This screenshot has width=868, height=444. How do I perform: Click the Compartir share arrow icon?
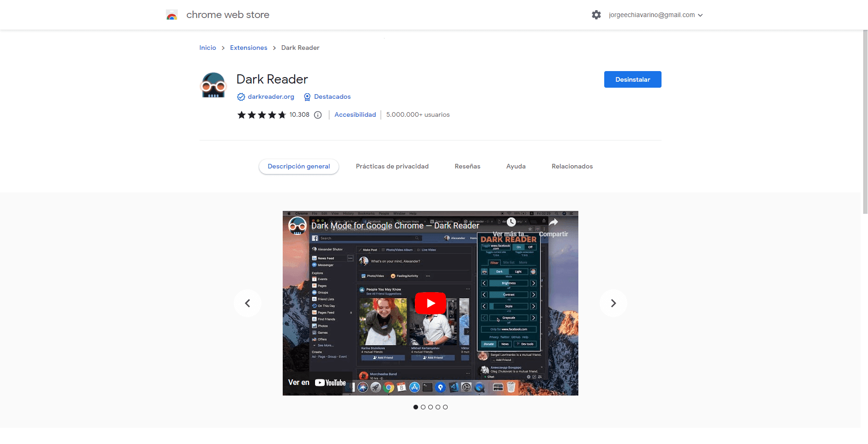click(553, 222)
